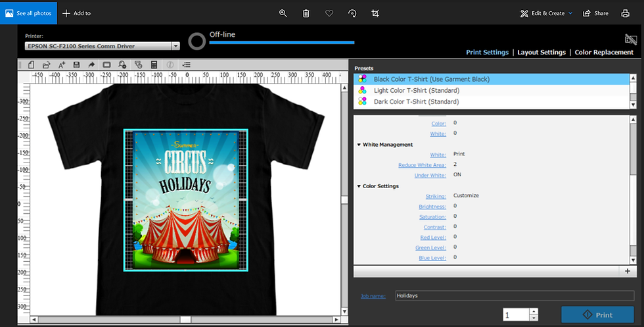The height and width of the screenshot is (327, 644).
Task: Click the White link above White Management
Action: coord(438,134)
